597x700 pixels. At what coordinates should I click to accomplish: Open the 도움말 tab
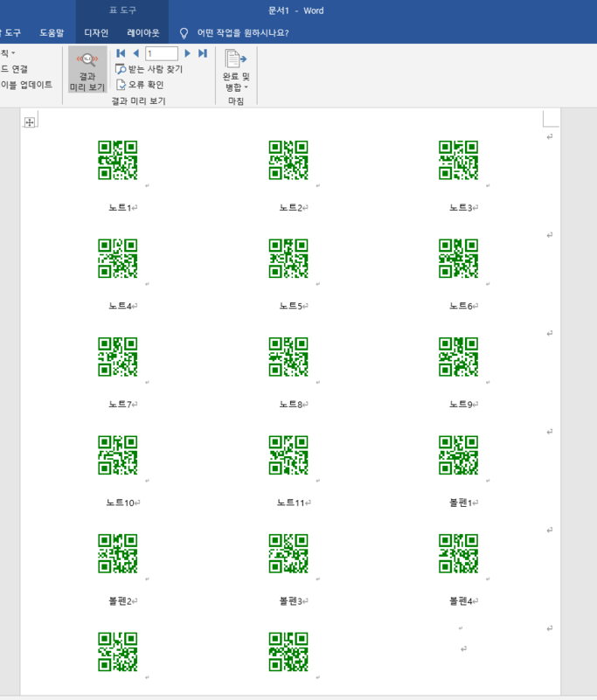pyautogui.click(x=52, y=32)
